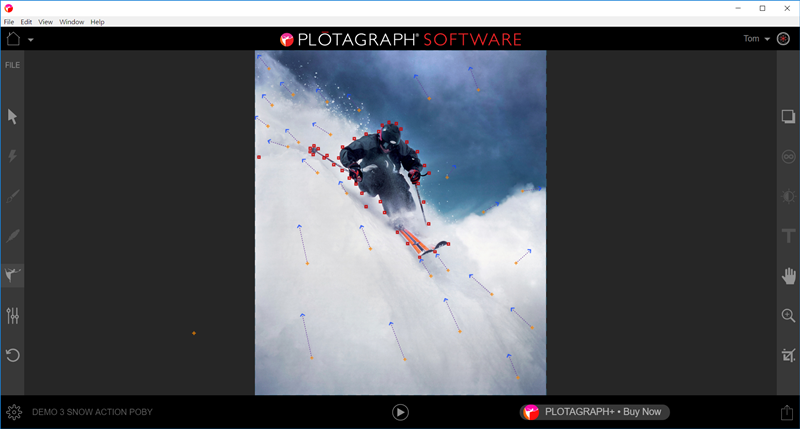Select the crop tool
Viewport: 800px width, 429px height.
pos(788,355)
